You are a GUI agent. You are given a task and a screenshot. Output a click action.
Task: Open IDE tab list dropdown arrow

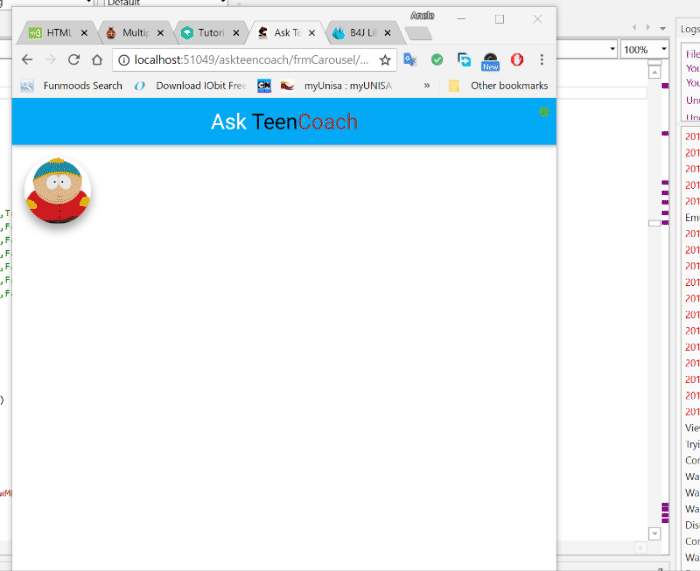click(663, 28)
